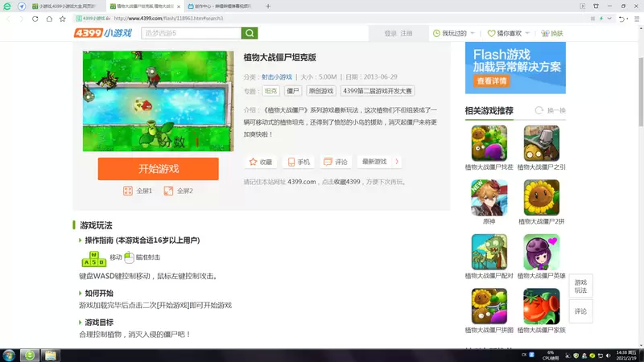Open the 原神 game icon
The width and height of the screenshot is (644, 362).
(489, 197)
